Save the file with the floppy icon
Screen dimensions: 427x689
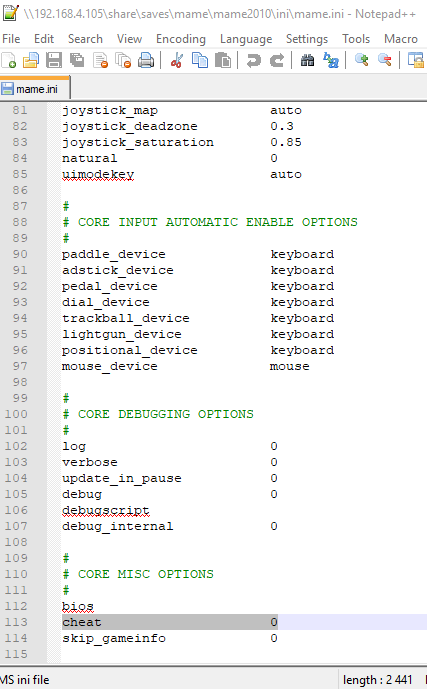[x=54, y=60]
